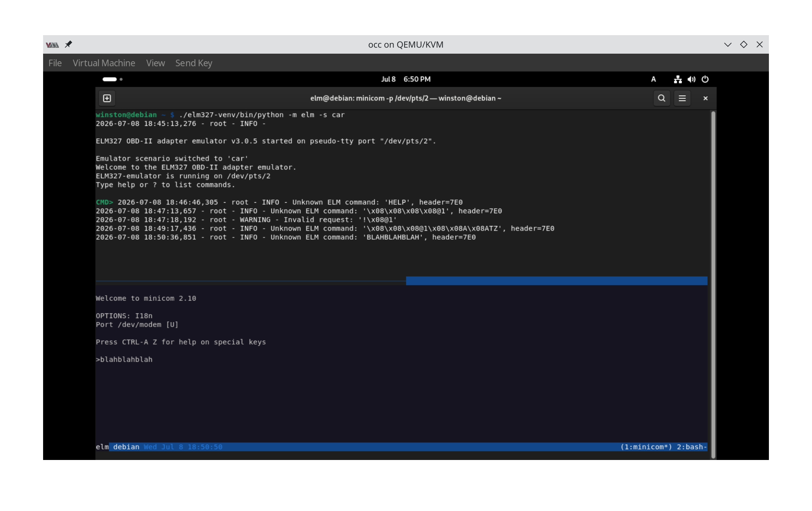Click 'Press CTRL-A Z for help' line
Image resolution: width=812 pixels, height=511 pixels.
click(x=181, y=342)
